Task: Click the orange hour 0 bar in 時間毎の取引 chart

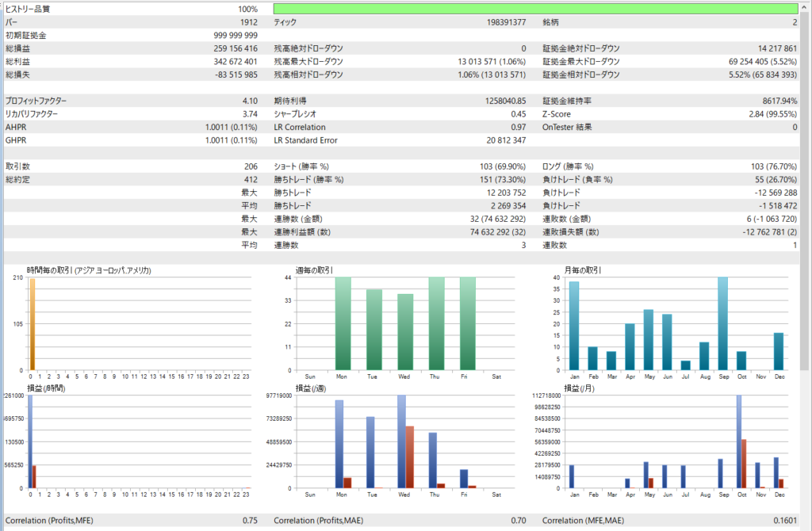Action: [x=32, y=325]
